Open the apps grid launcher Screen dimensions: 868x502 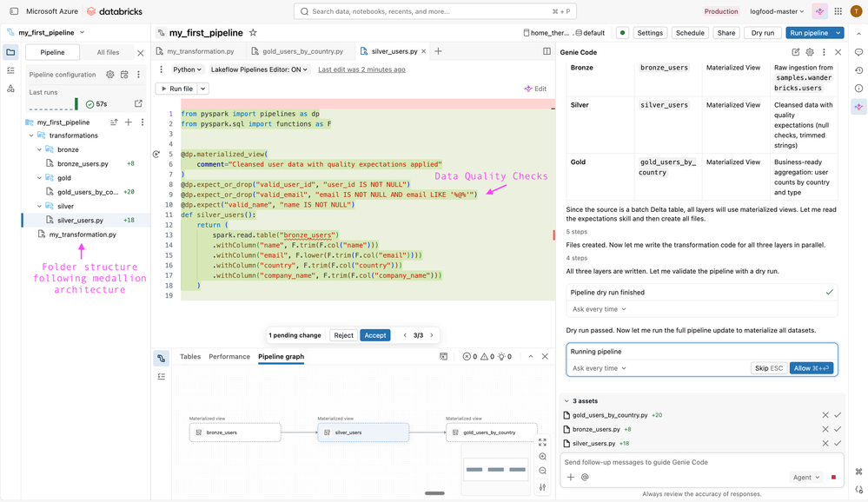[x=838, y=11]
